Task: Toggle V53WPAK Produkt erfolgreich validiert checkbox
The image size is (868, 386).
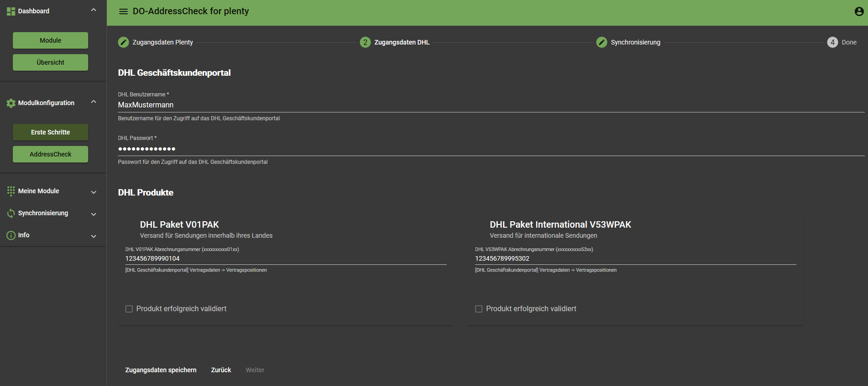Action: pyautogui.click(x=479, y=309)
